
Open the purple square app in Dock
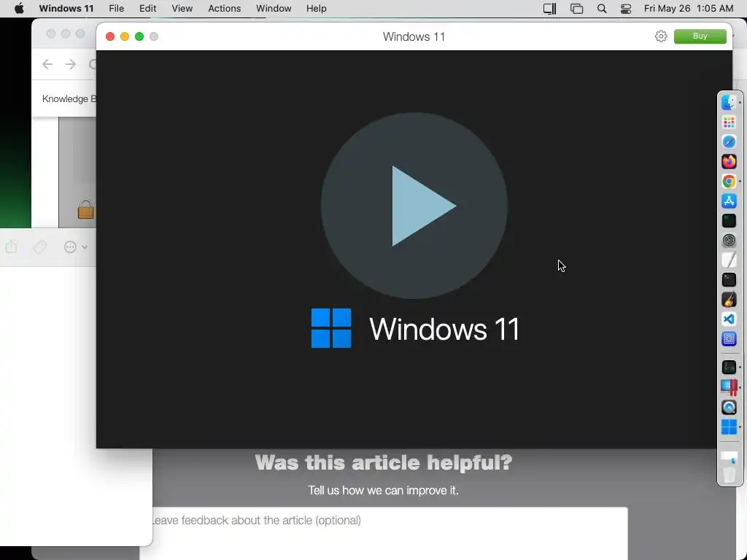coord(729,339)
